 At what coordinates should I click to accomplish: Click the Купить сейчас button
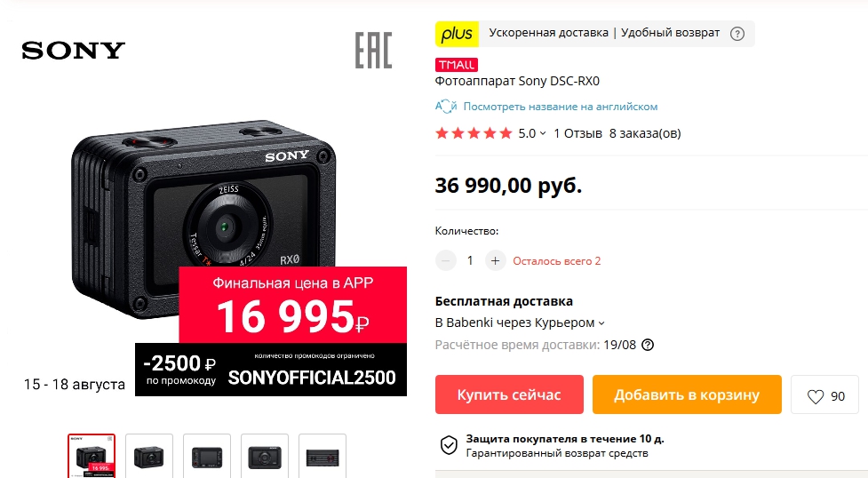pos(509,394)
